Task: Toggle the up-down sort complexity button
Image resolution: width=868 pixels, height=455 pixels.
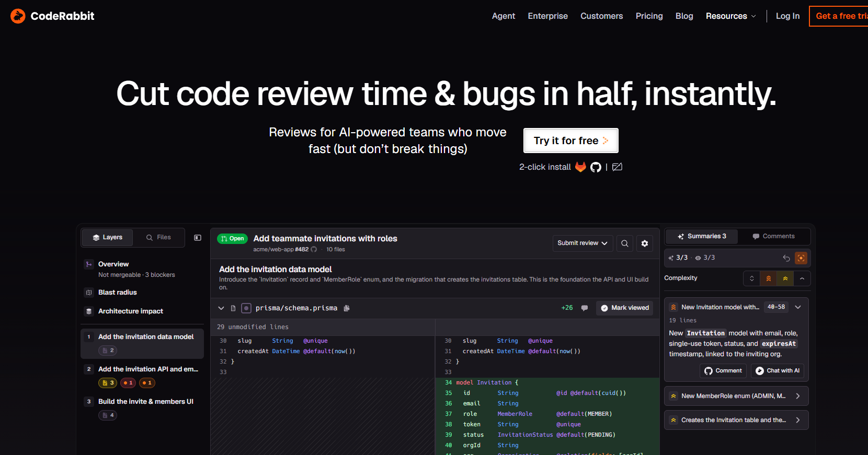Action: pyautogui.click(x=752, y=278)
